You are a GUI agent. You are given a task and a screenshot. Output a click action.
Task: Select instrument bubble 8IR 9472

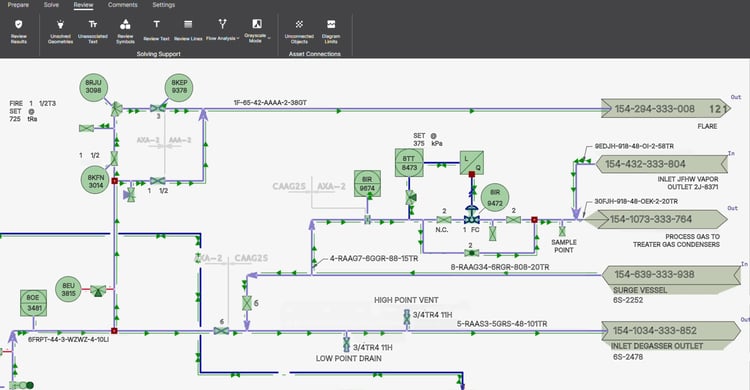point(495,197)
